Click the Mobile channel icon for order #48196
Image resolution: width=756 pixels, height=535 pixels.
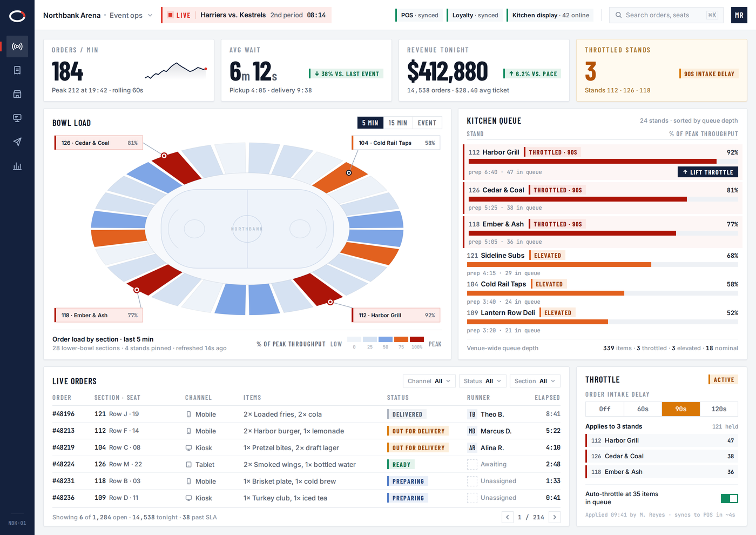pos(188,414)
